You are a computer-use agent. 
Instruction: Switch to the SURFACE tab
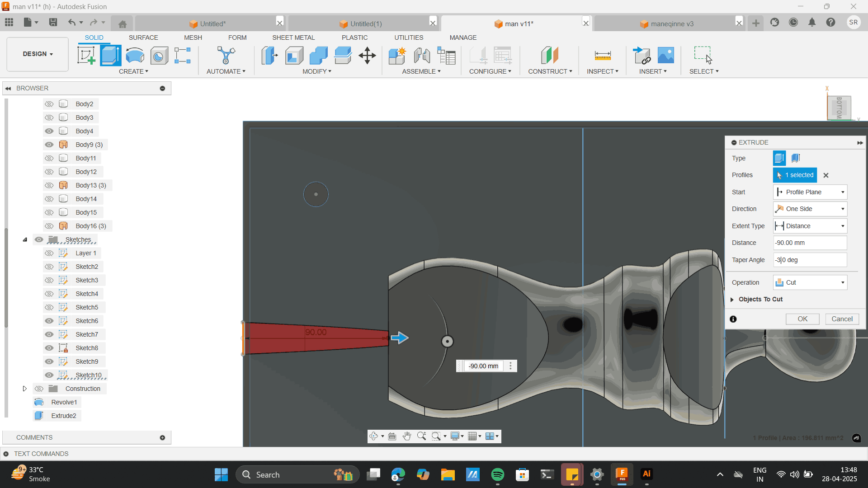(x=143, y=38)
